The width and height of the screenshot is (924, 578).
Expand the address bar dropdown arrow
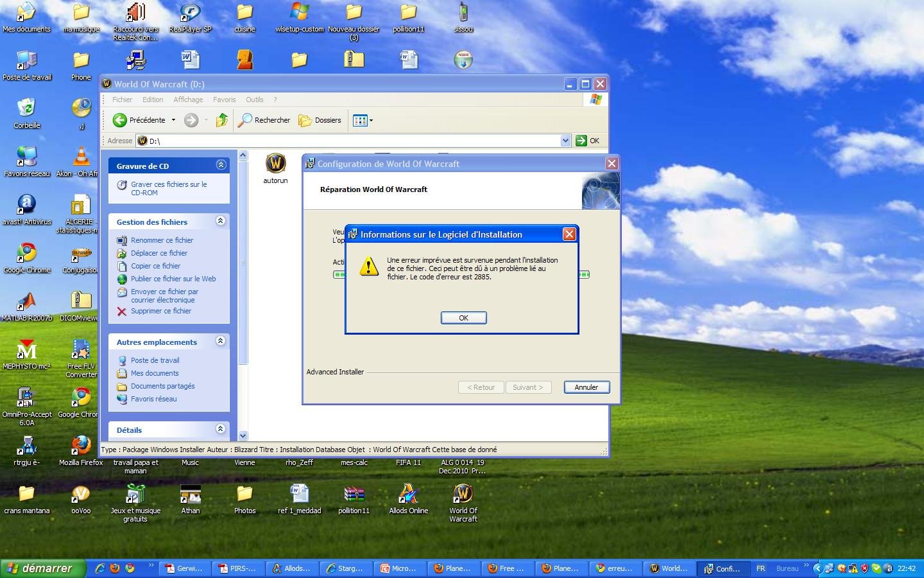[x=565, y=141]
